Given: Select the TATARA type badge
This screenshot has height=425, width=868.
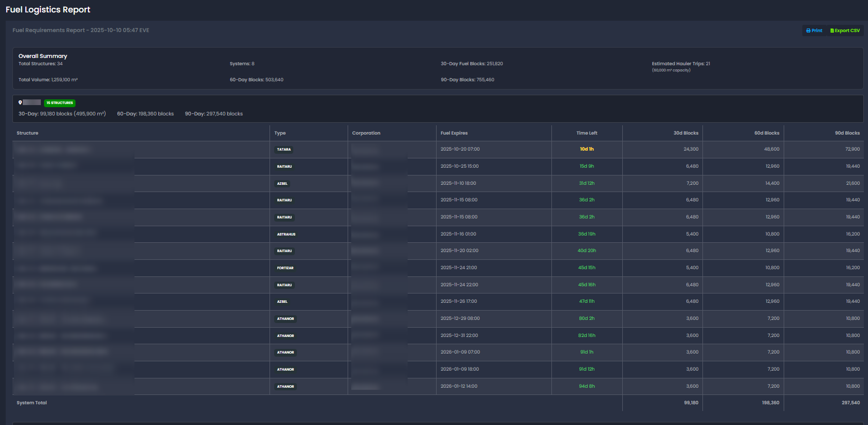Looking at the screenshot, I should point(283,150).
